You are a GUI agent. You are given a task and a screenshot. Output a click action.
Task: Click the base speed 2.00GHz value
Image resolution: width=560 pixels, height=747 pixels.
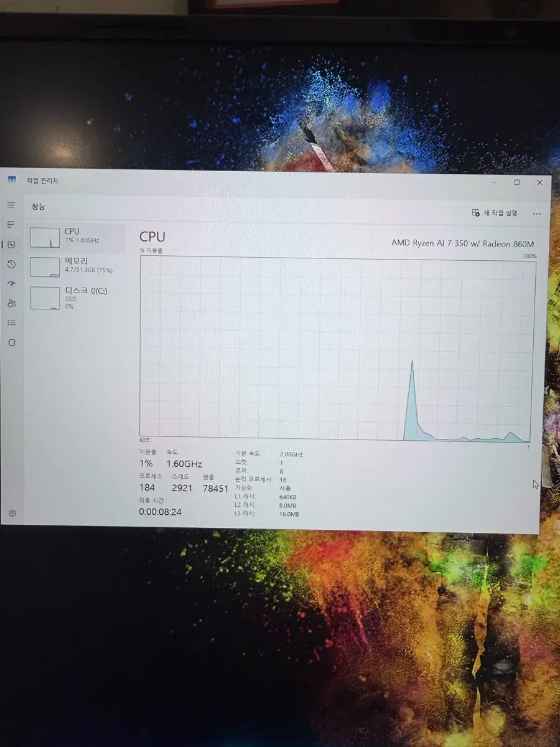[291, 454]
